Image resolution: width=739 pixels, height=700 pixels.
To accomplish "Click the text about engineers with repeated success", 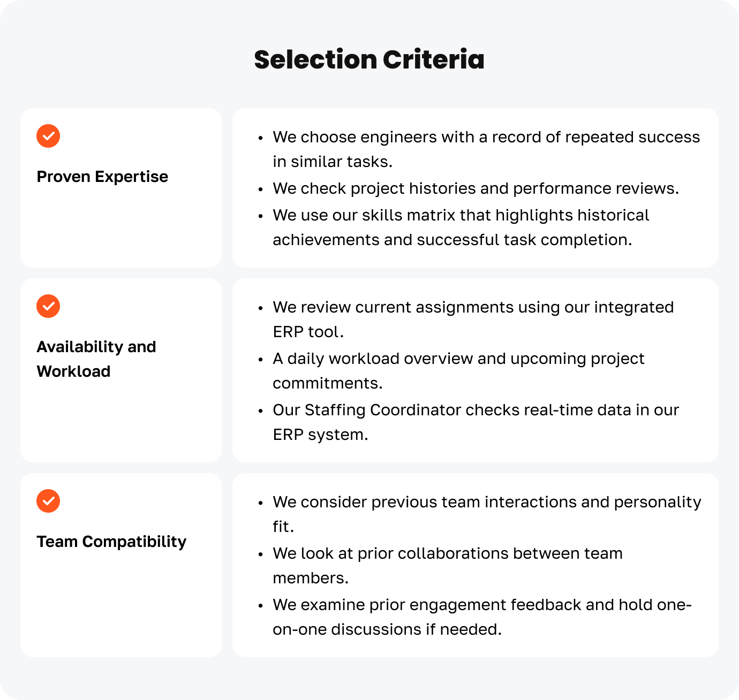I will (x=486, y=138).
